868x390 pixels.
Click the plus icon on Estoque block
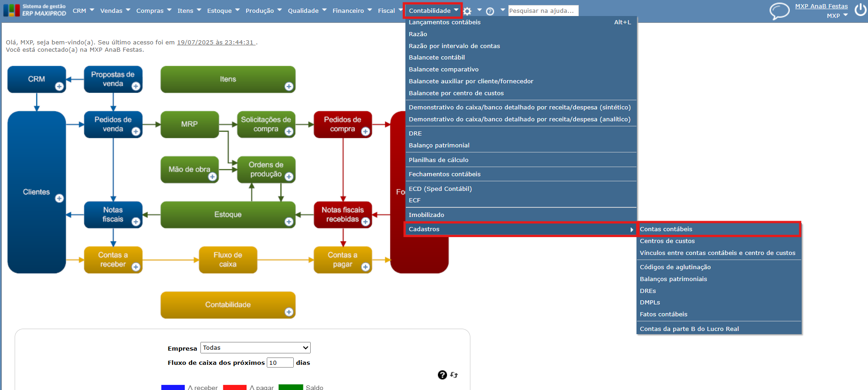coord(289,222)
